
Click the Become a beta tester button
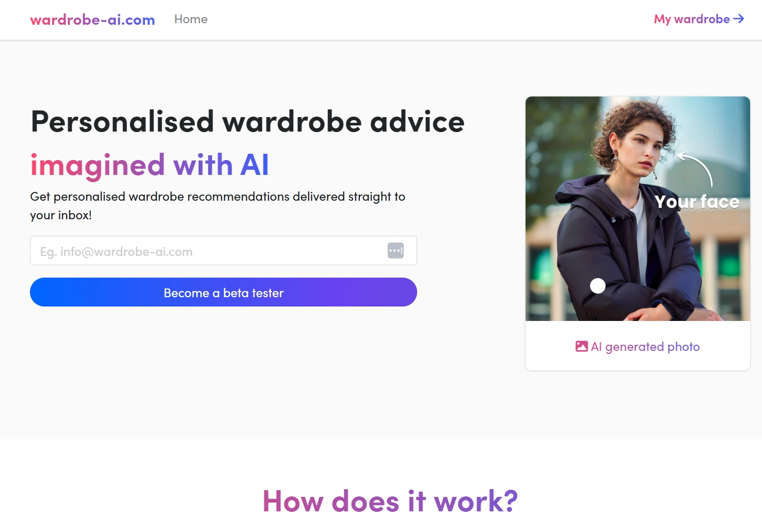coord(223,292)
